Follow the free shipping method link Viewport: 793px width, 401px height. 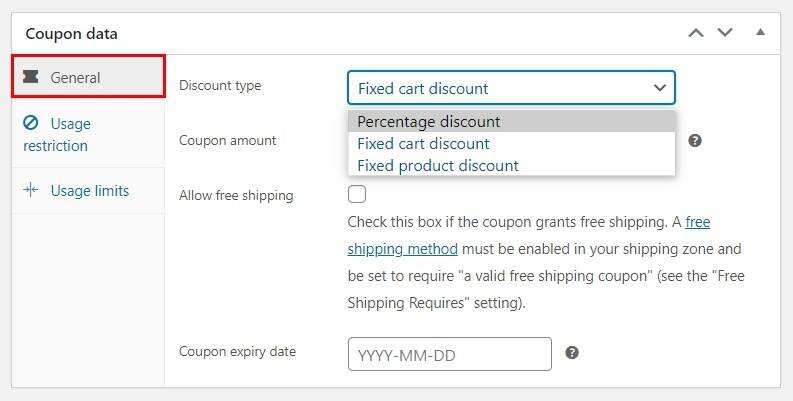coord(403,248)
